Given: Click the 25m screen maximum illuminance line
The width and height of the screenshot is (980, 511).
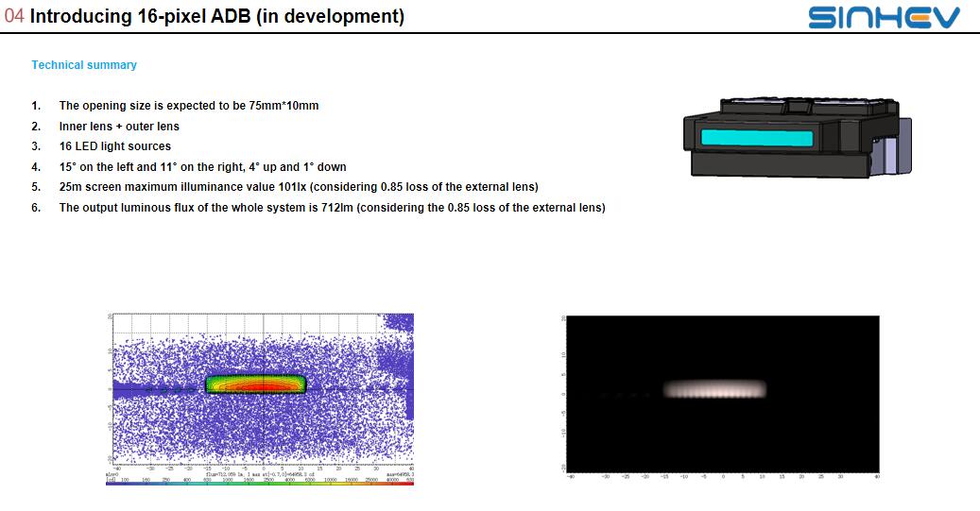Looking at the screenshot, I should click(298, 187).
